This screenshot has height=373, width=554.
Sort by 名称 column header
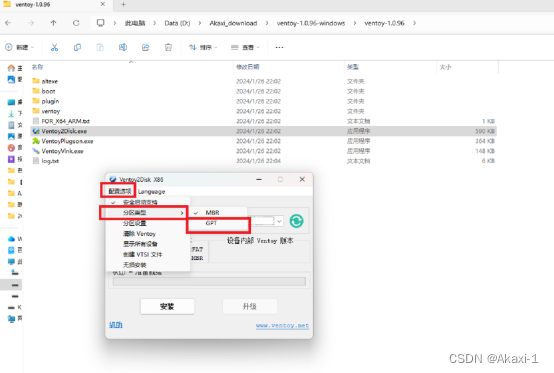tap(37, 67)
